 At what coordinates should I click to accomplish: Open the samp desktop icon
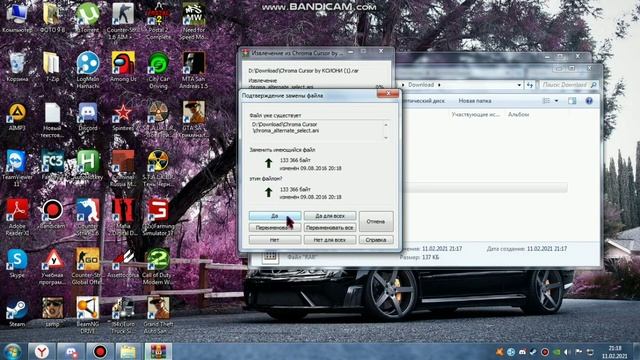click(x=52, y=313)
